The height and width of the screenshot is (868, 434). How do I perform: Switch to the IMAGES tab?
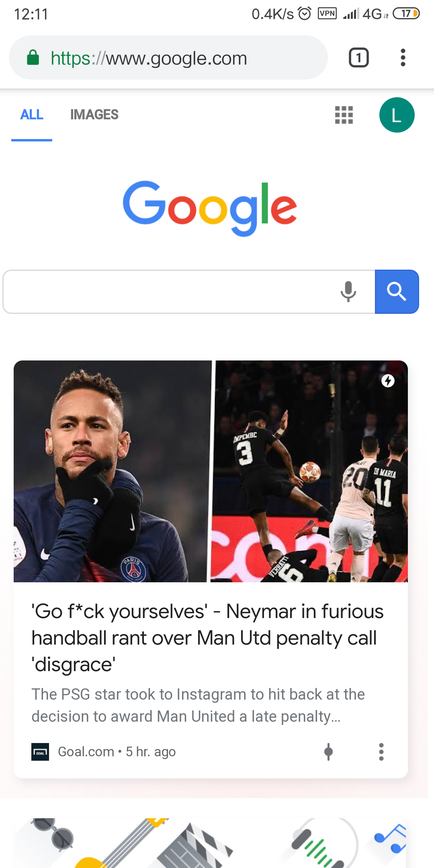94,115
